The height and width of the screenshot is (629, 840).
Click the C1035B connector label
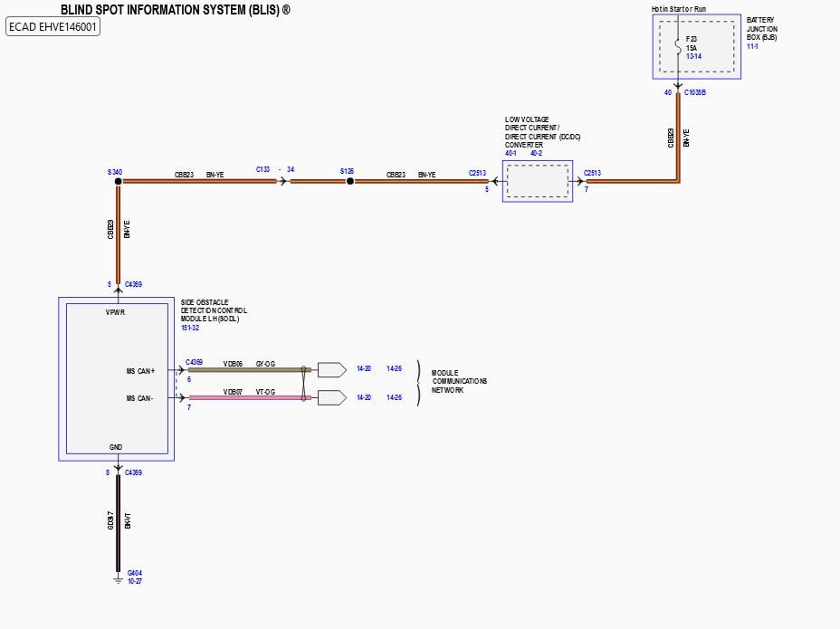coord(695,92)
